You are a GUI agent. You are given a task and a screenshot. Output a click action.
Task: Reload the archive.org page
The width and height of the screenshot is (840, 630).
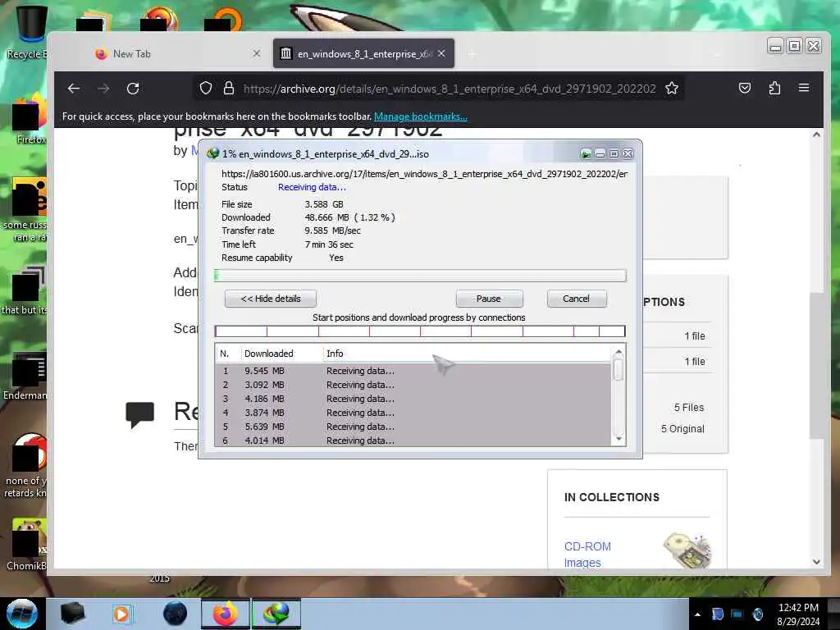[133, 89]
